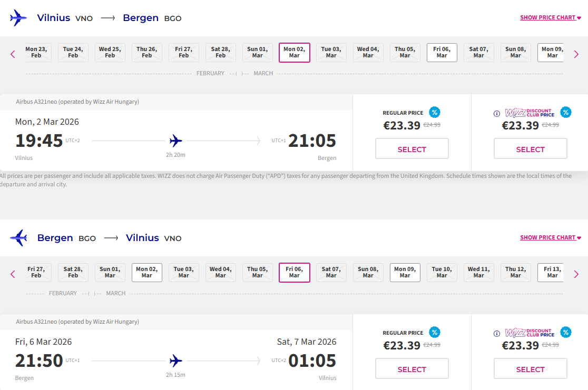Image resolution: width=588 pixels, height=390 pixels.
Task: Go to previous return dates with left arrow
Action: (x=13, y=274)
